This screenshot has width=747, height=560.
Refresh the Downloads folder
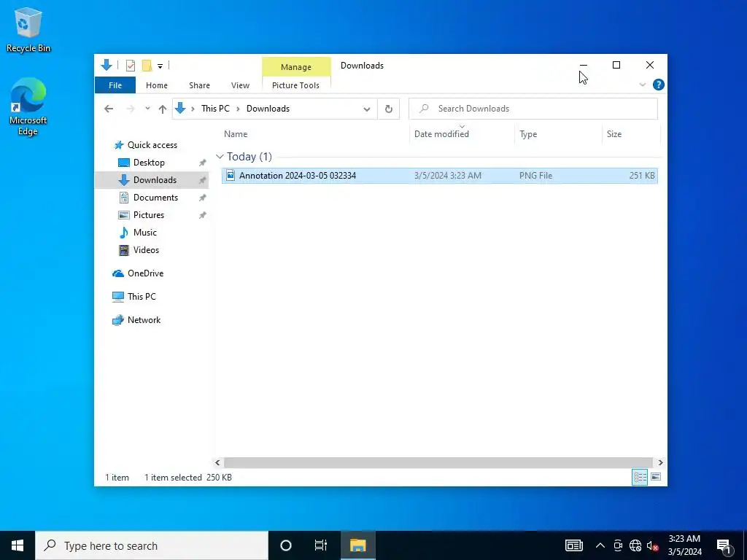[x=389, y=109]
